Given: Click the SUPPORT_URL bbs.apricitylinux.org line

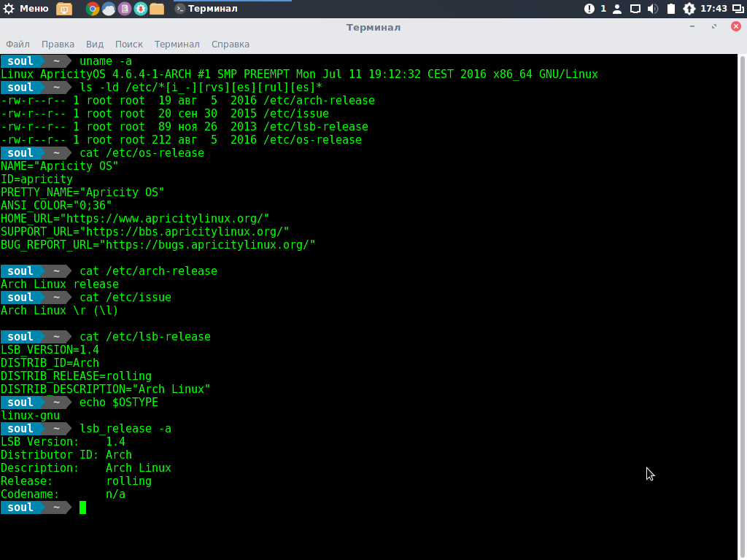Looking at the screenshot, I should (145, 232).
